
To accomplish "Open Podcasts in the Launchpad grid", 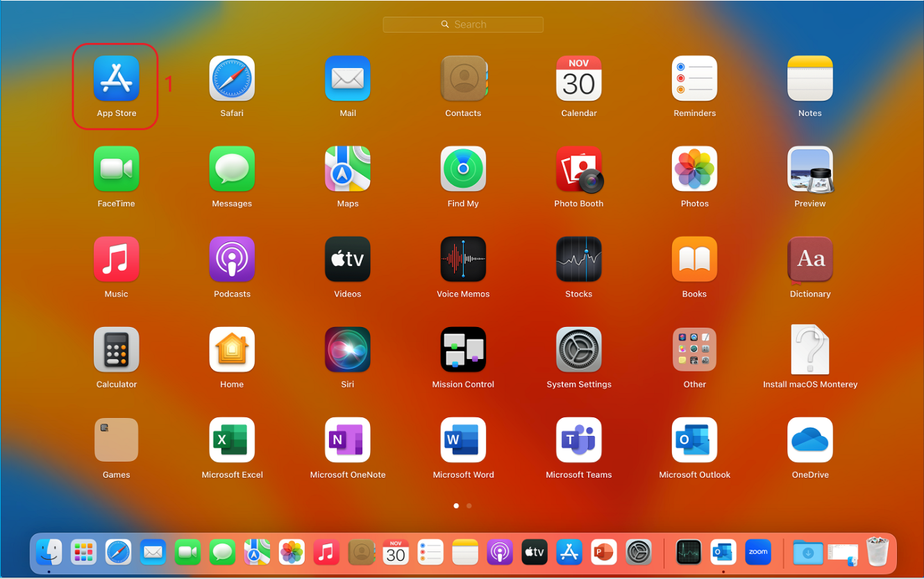I will point(232,259).
